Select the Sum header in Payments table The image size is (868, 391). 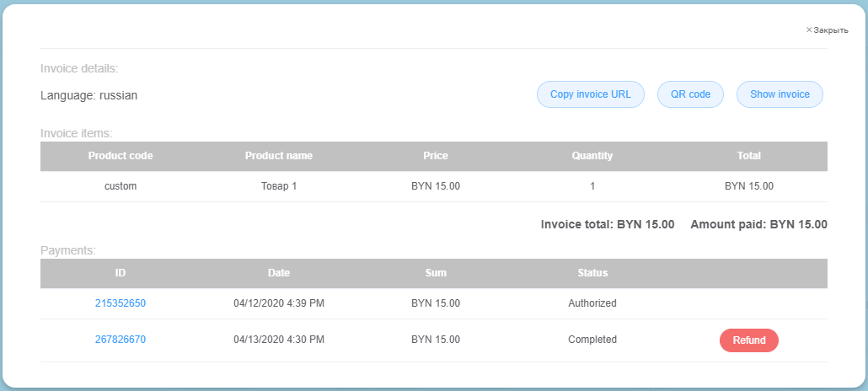coord(436,273)
